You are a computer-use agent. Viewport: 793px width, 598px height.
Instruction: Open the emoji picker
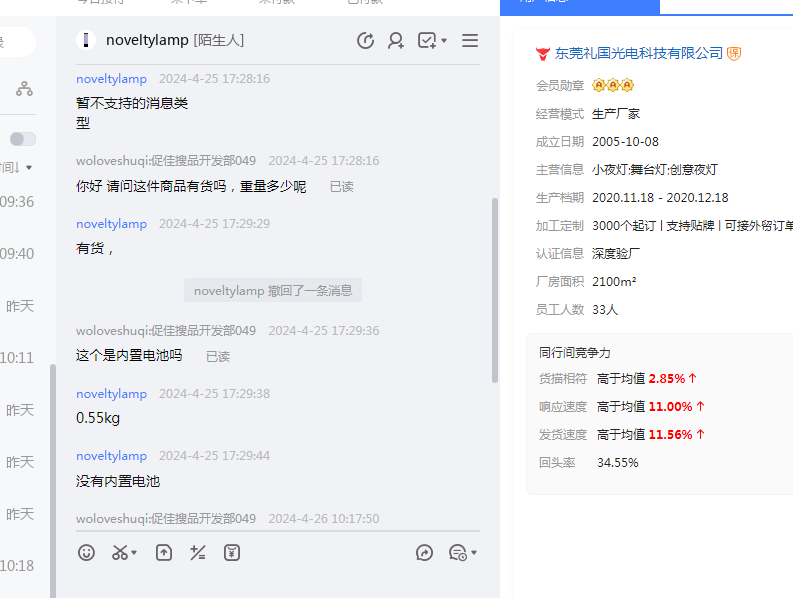86,552
